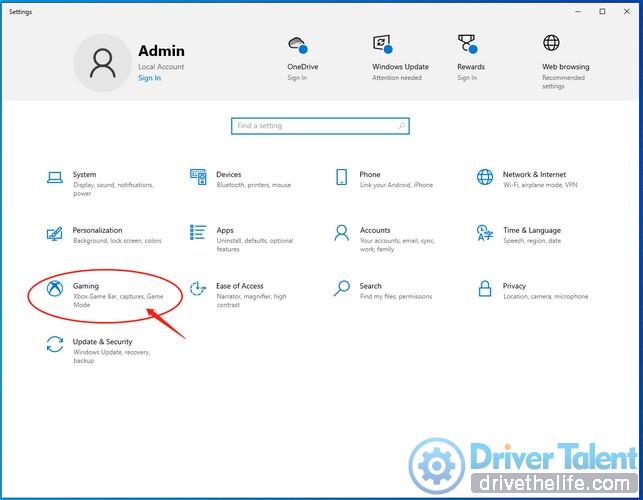Click 'Bluetooth, printers, mouse' description

coord(254,185)
